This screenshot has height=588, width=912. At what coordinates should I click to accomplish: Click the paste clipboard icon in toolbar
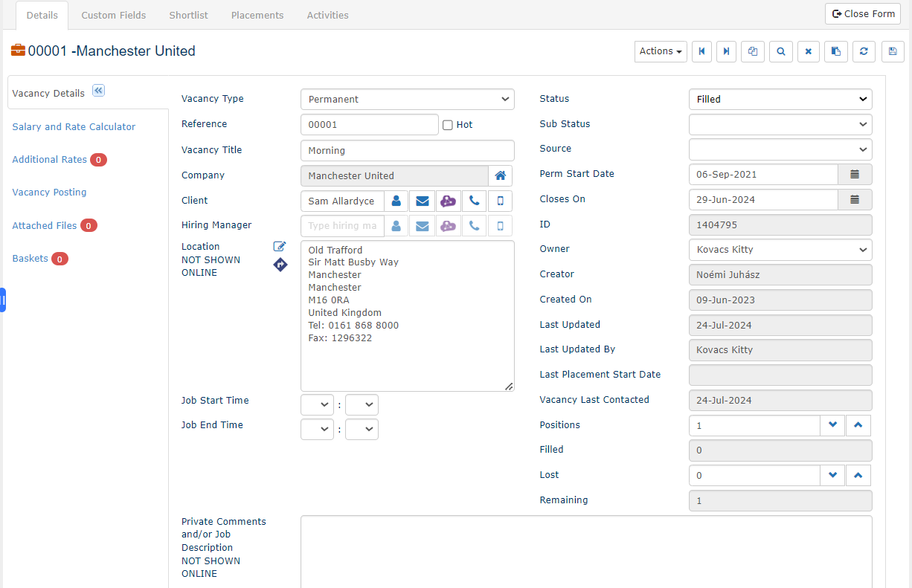coord(836,51)
